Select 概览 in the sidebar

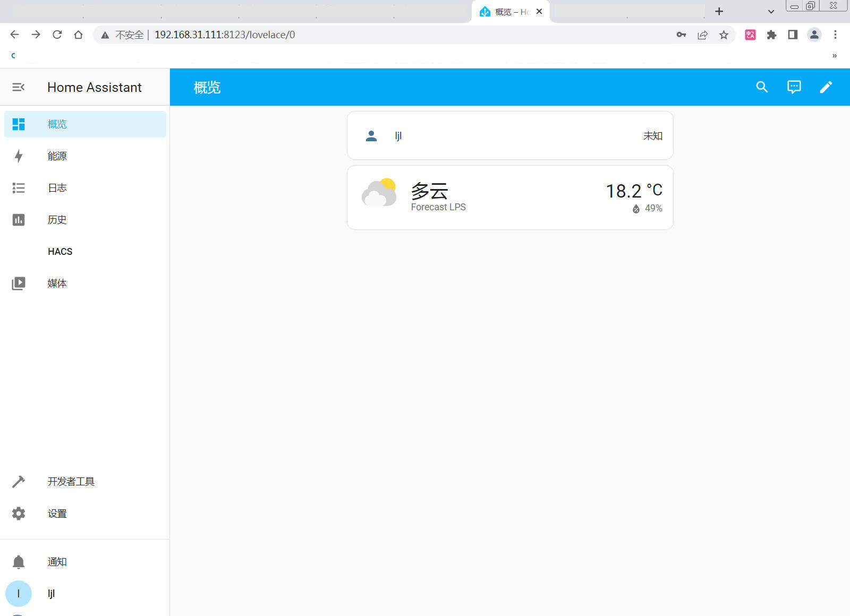tap(85, 124)
